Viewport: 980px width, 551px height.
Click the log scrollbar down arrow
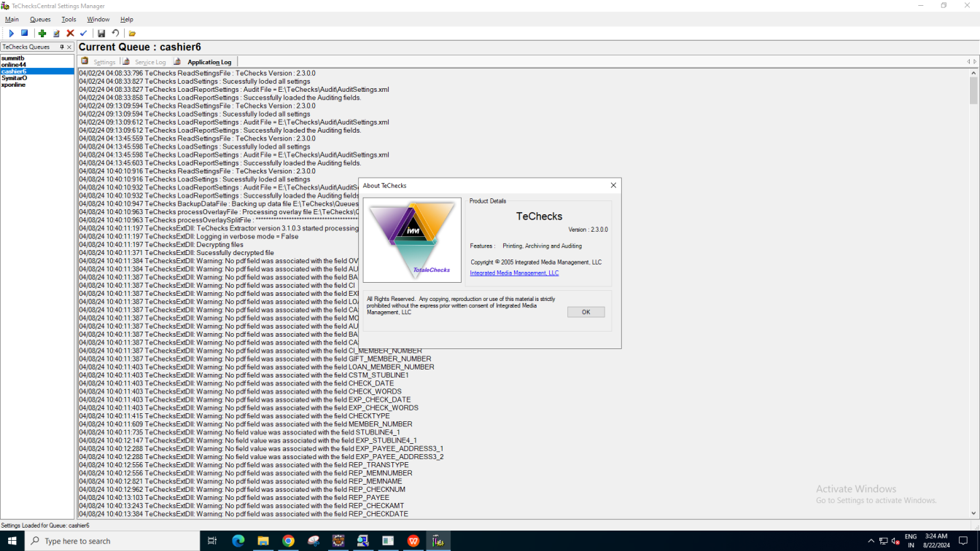point(974,513)
